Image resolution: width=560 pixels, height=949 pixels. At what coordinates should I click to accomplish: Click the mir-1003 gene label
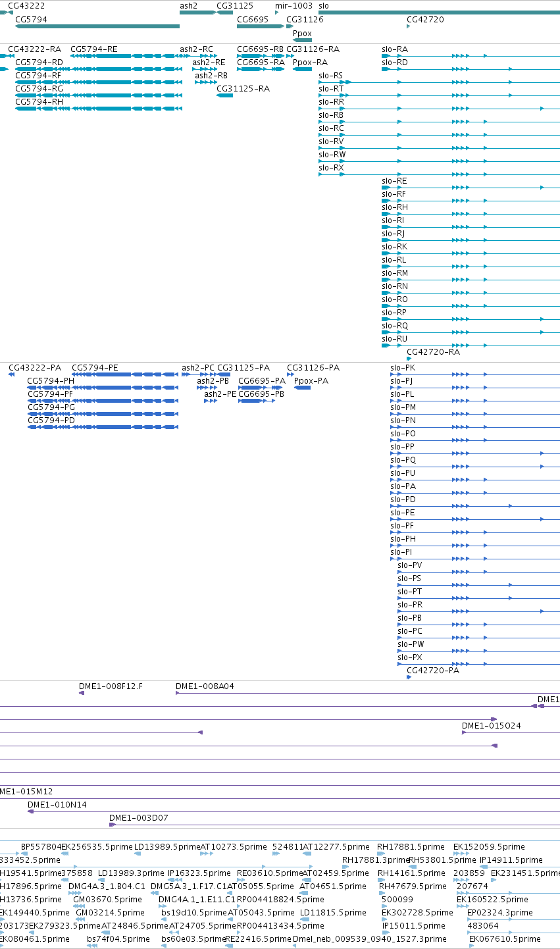pos(293,5)
